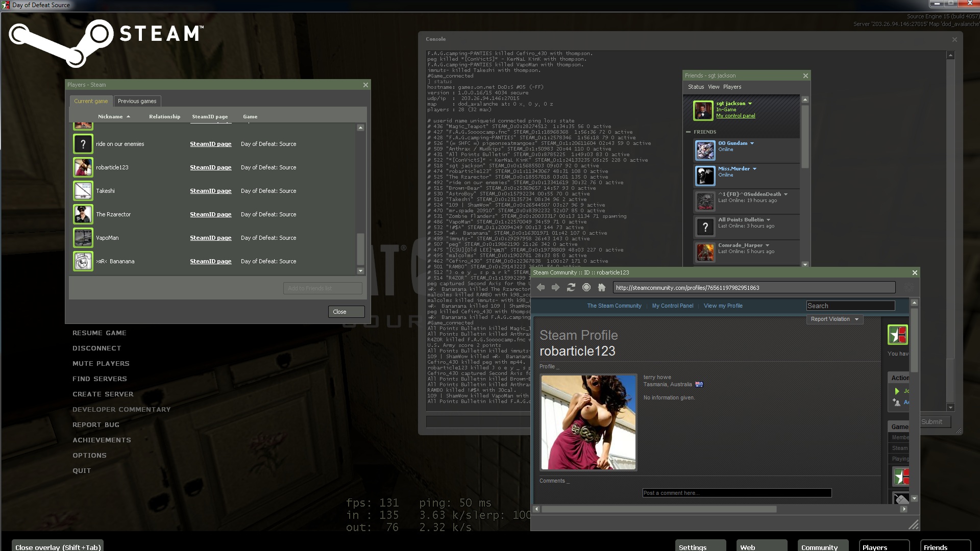The height and width of the screenshot is (551, 980).
Task: Click the browser stop loading icon
Action: coord(586,288)
